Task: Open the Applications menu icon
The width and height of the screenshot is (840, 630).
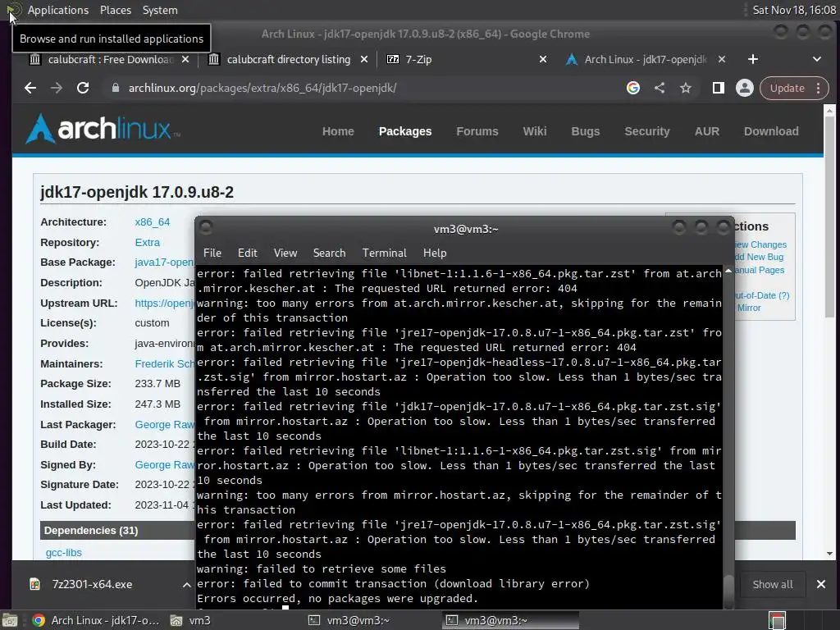Action: tap(15, 10)
